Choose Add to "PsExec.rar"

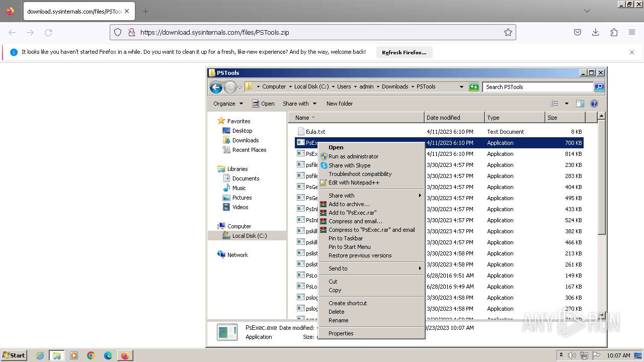coord(371,213)
